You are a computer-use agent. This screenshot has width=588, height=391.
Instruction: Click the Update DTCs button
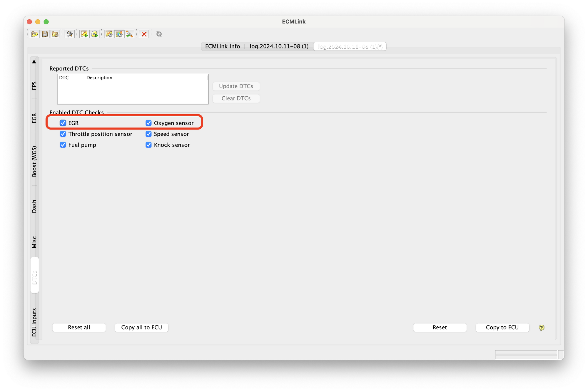[x=236, y=86]
